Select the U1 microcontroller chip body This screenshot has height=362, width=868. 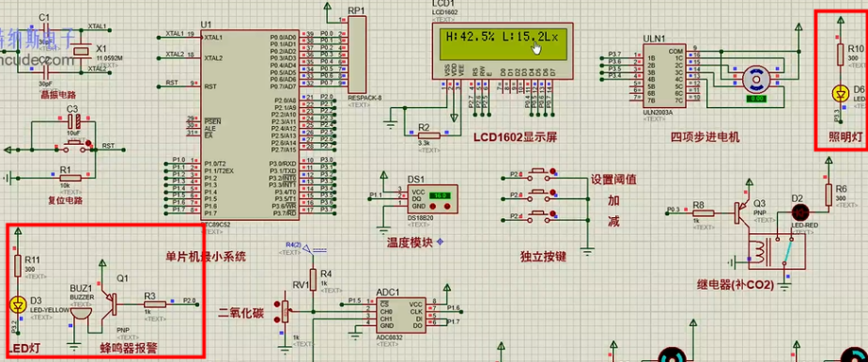(250, 125)
